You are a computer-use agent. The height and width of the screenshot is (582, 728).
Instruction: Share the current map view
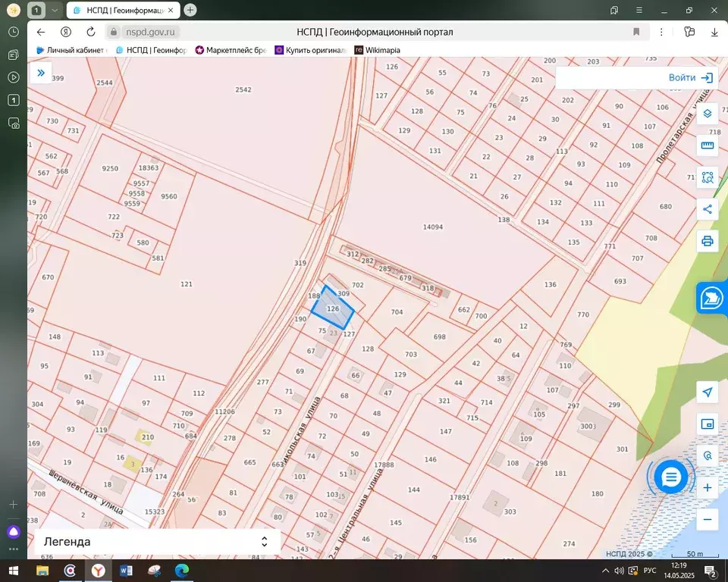pyautogui.click(x=707, y=209)
